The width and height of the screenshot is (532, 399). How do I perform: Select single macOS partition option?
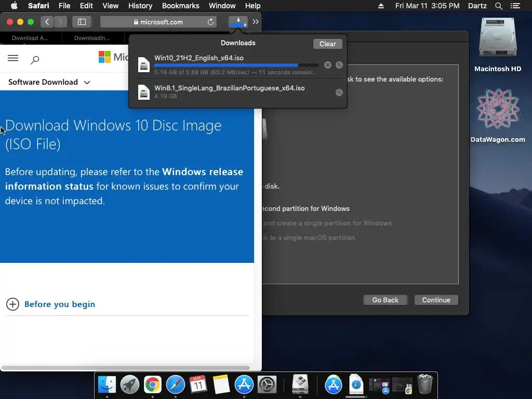309,238
